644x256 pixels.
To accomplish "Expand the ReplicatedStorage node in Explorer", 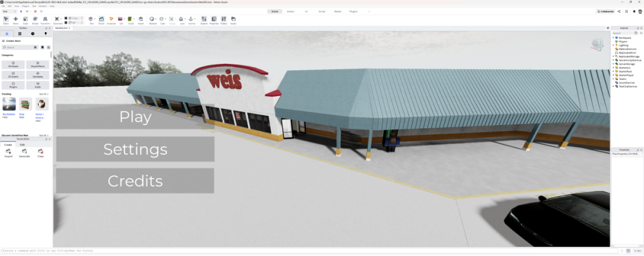I will click(613, 56).
